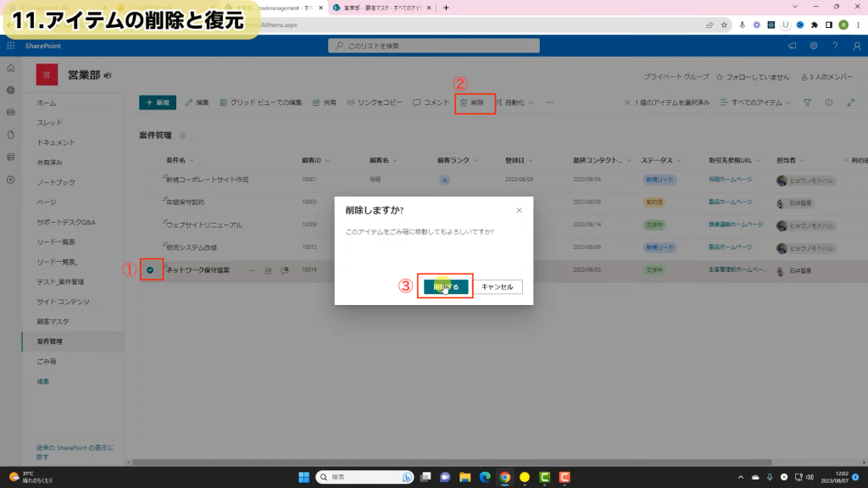Open the information details pane icon

828,103
